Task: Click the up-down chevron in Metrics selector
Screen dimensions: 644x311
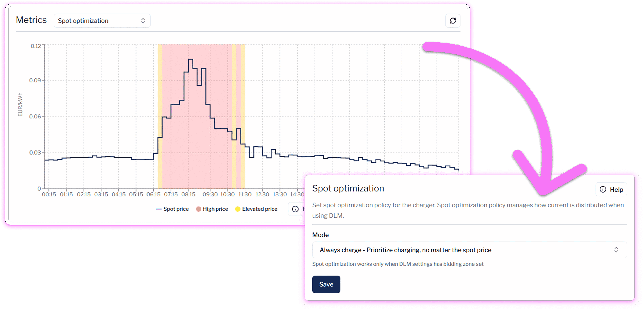Action: click(143, 21)
